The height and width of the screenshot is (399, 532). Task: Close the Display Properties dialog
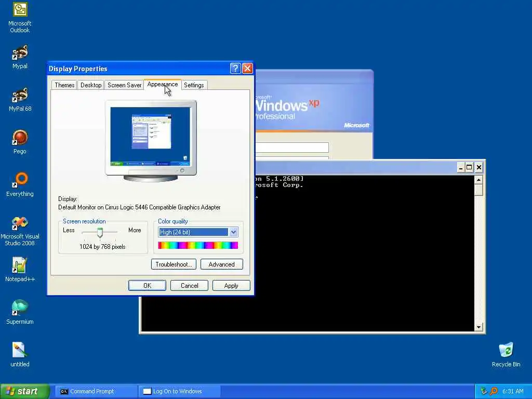[247, 69]
